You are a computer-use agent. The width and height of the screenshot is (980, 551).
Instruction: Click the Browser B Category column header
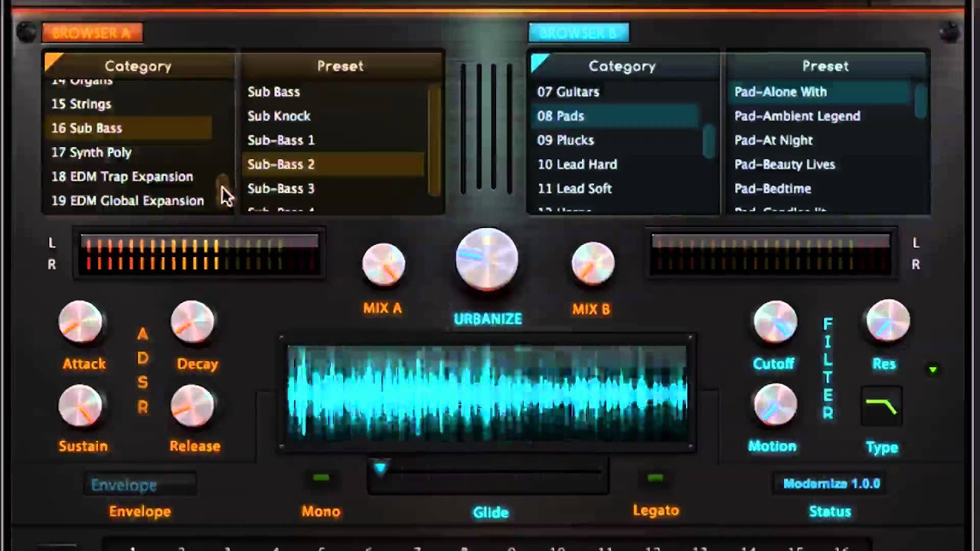[x=622, y=66]
